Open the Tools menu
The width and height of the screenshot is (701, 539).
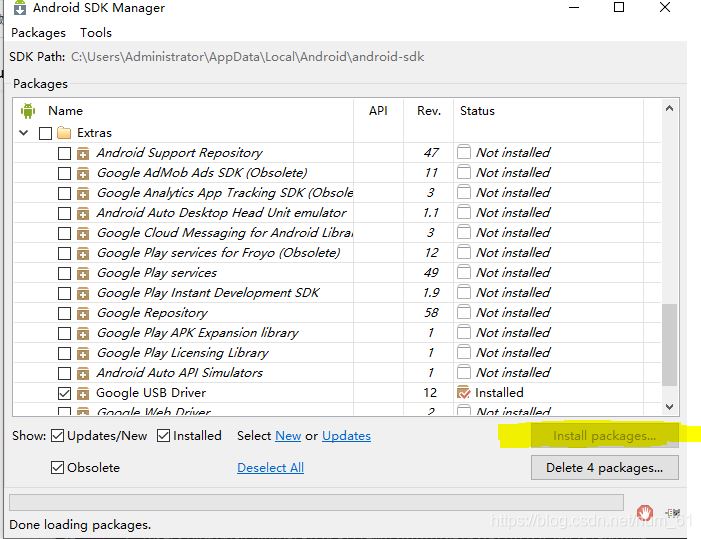coord(96,32)
